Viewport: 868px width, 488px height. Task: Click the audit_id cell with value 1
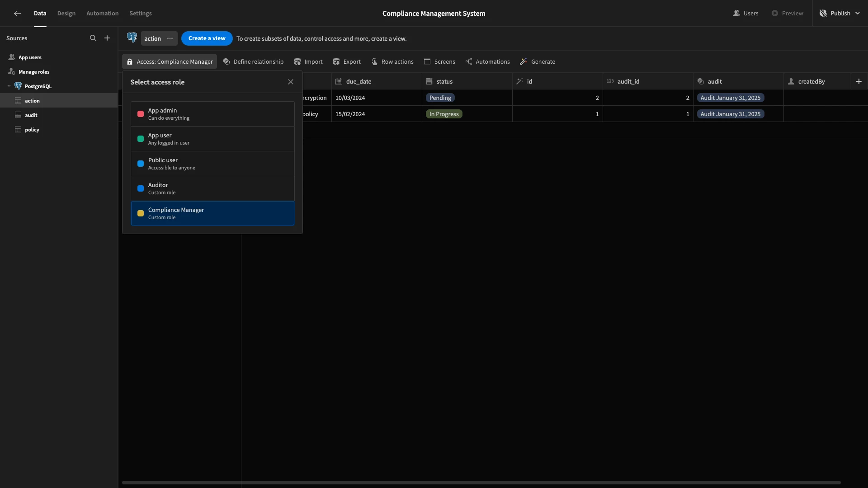648,114
